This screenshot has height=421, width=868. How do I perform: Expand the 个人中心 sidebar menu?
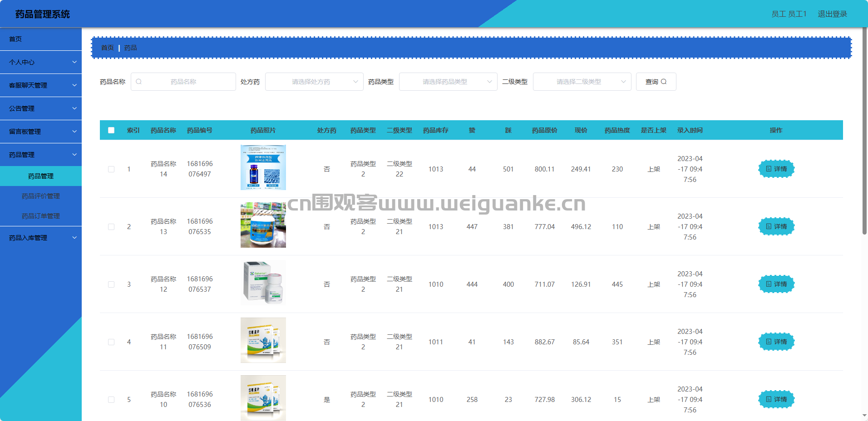coord(41,62)
